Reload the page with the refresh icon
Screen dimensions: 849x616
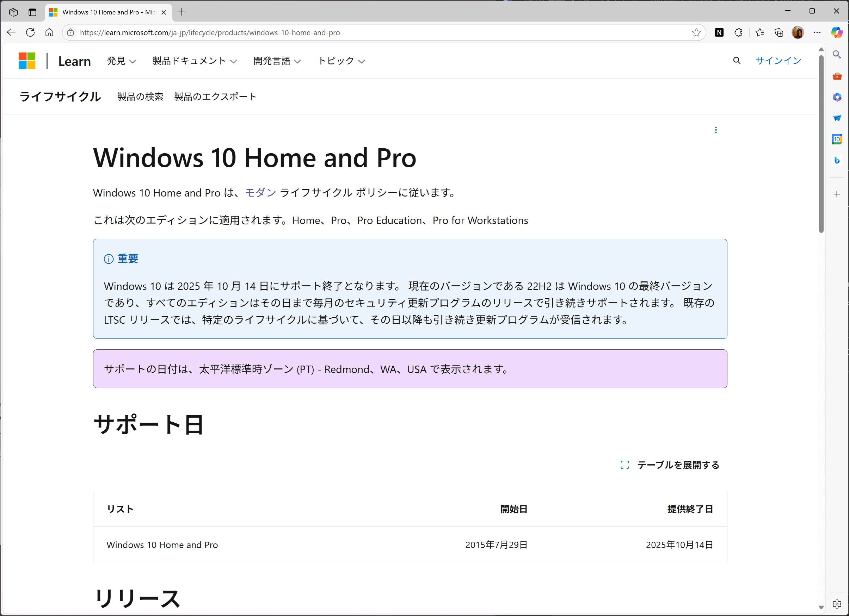30,32
